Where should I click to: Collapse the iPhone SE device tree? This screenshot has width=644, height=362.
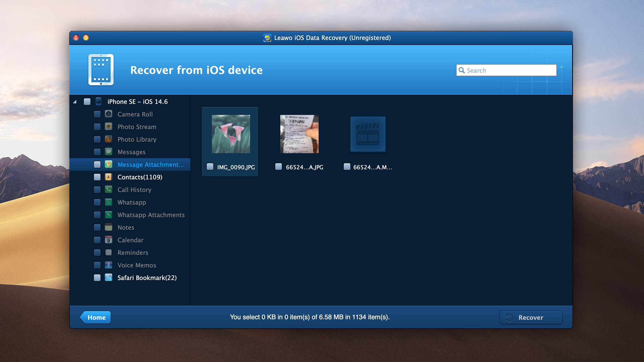coord(75,102)
